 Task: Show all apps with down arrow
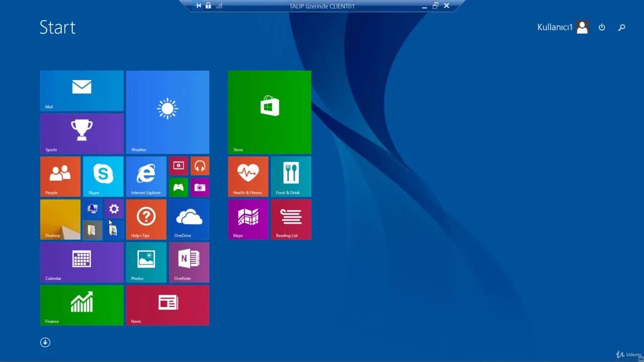(45, 342)
